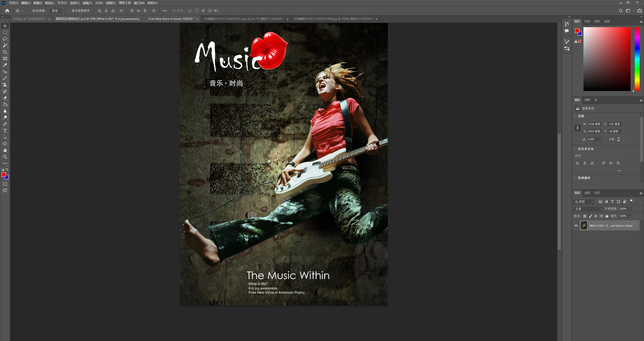Toggle lock all padlock icon
This screenshot has height=341, width=644.
pos(607,216)
